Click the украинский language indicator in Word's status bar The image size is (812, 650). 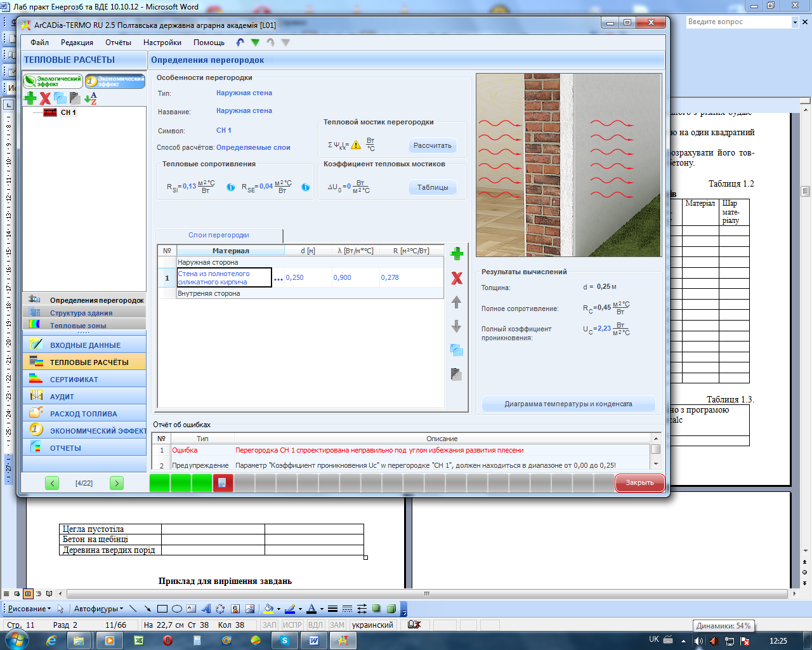pos(372,625)
